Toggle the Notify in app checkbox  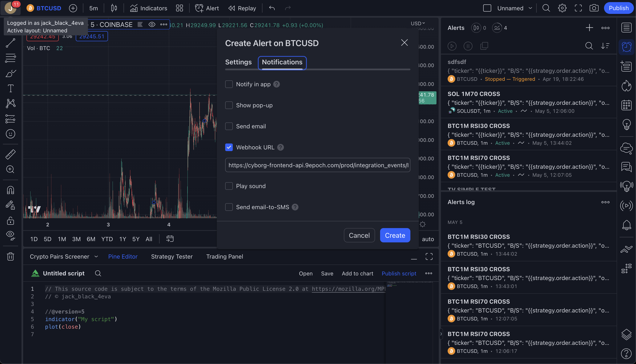click(229, 84)
